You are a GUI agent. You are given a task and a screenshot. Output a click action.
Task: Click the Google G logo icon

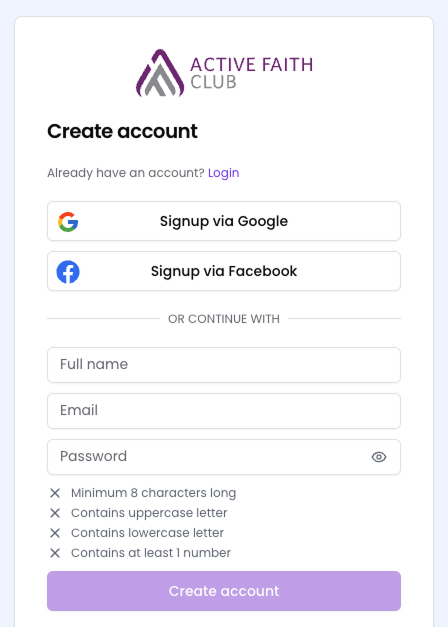coord(68,222)
